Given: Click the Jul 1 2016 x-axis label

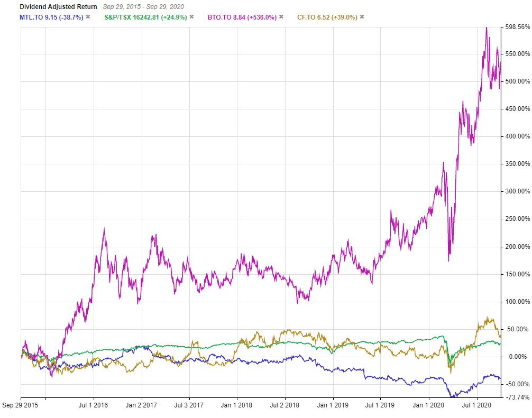Looking at the screenshot, I should click(93, 406).
